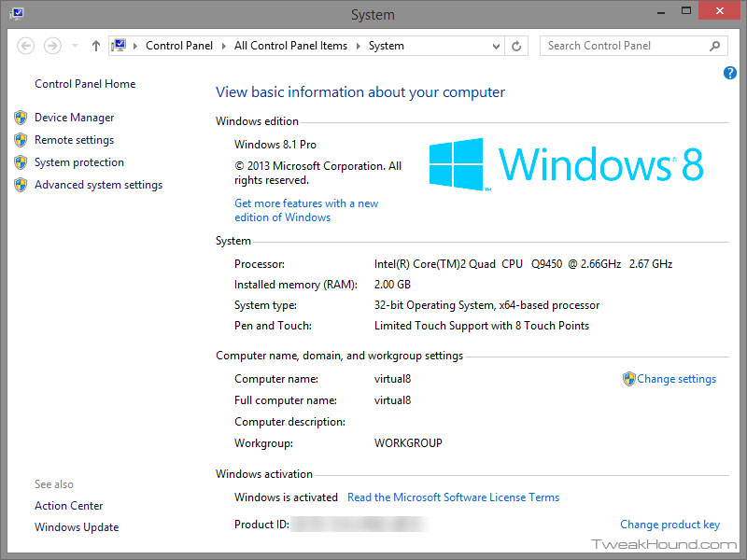Viewport: 747px width, 560px height.
Task: Open the recent locations dropdown arrow
Action: coord(75,46)
